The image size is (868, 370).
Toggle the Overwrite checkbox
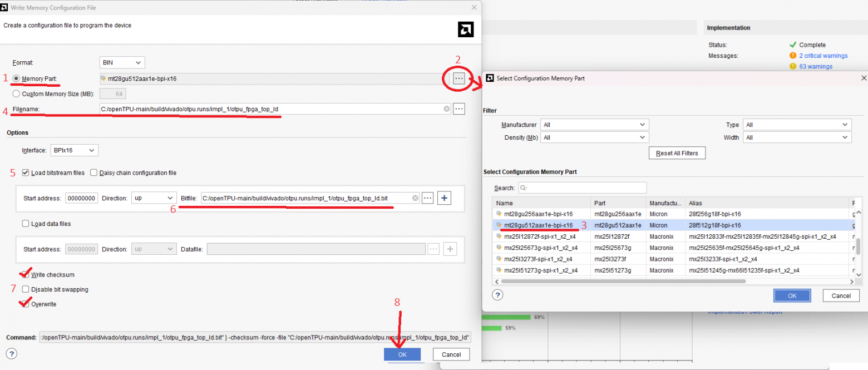[26, 304]
